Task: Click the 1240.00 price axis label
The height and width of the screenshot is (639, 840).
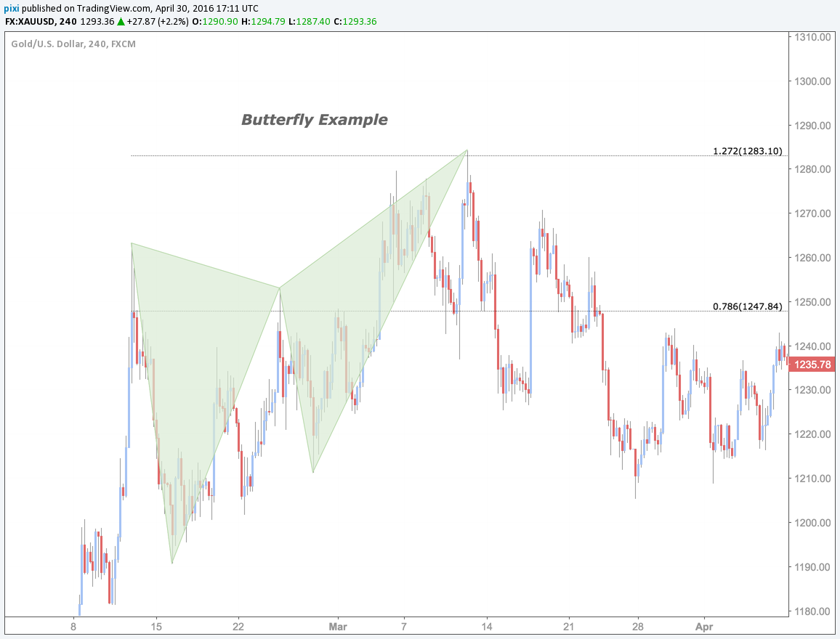Action: [812, 346]
